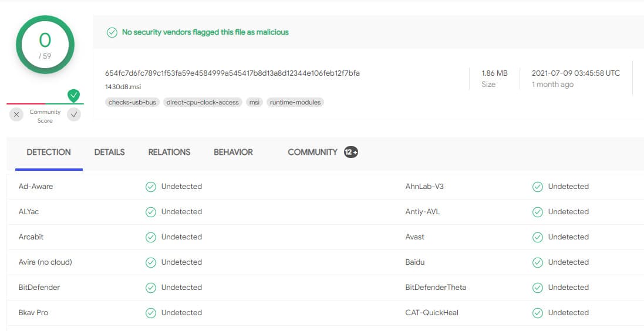644x331 pixels.
Task: Click the green shield community score marker
Action: pos(74,96)
